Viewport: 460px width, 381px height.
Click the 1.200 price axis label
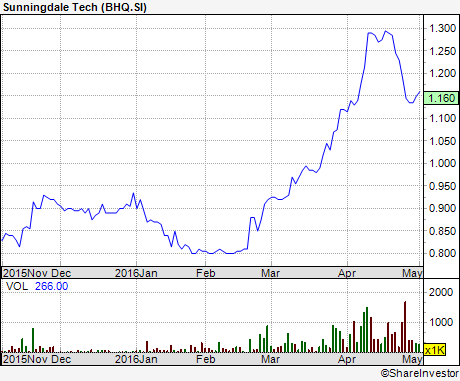tap(442, 73)
